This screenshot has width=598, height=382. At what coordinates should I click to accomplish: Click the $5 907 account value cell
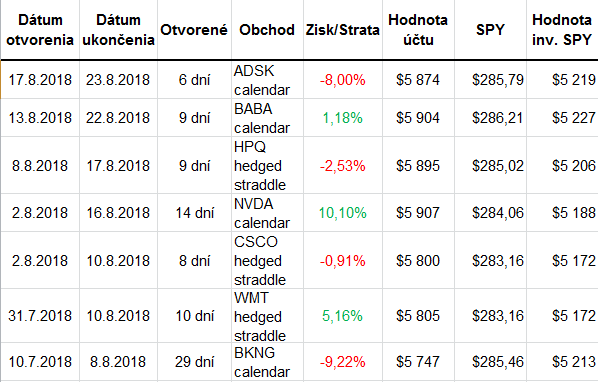tap(418, 213)
